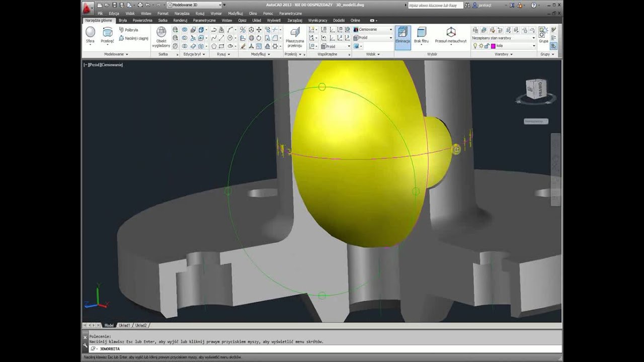Open the kola layer dropdown list
This screenshot has width=644, height=362.
click(x=503, y=46)
